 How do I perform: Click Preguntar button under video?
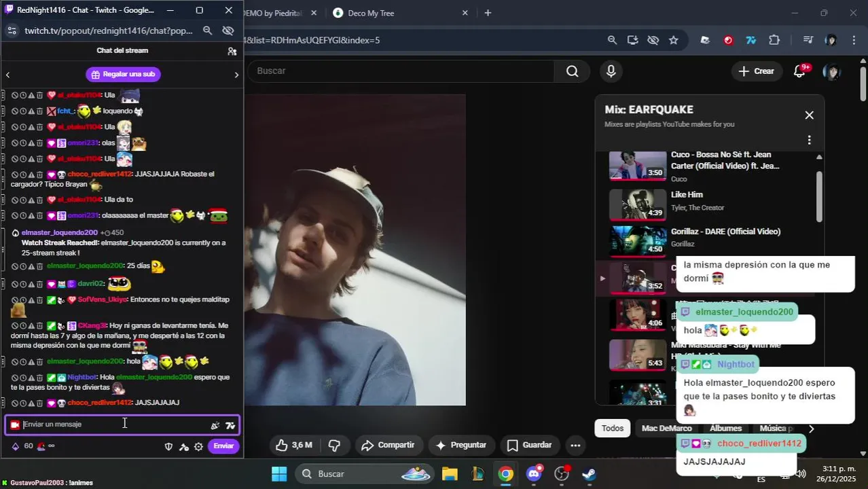(x=461, y=445)
